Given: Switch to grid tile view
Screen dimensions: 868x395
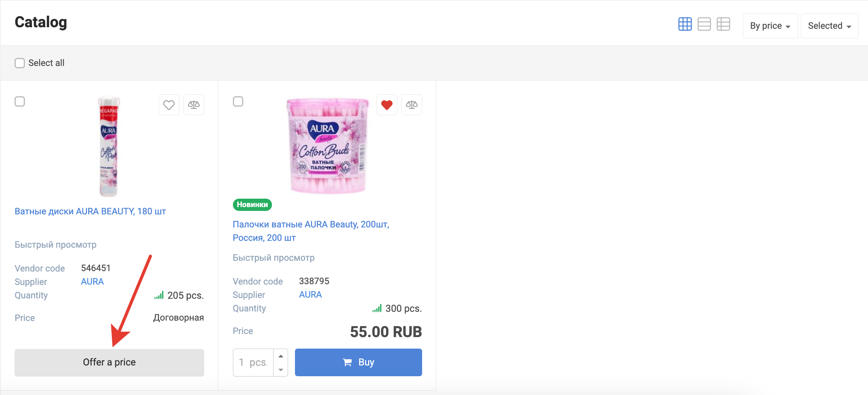Looking at the screenshot, I should 685,24.
